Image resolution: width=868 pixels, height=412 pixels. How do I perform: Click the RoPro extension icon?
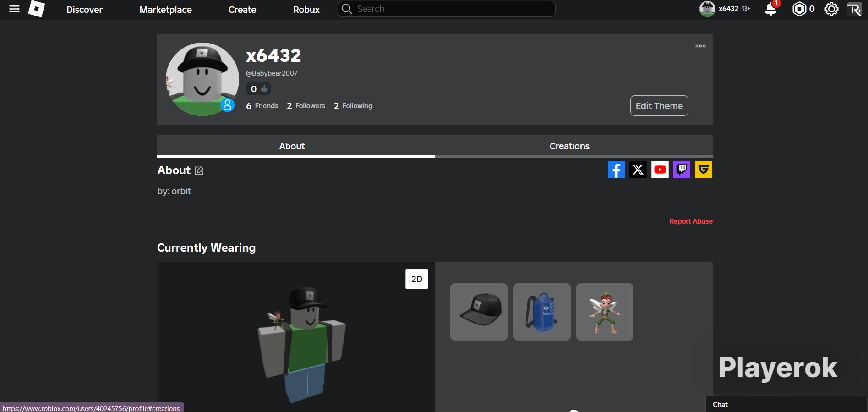pyautogui.click(x=854, y=9)
